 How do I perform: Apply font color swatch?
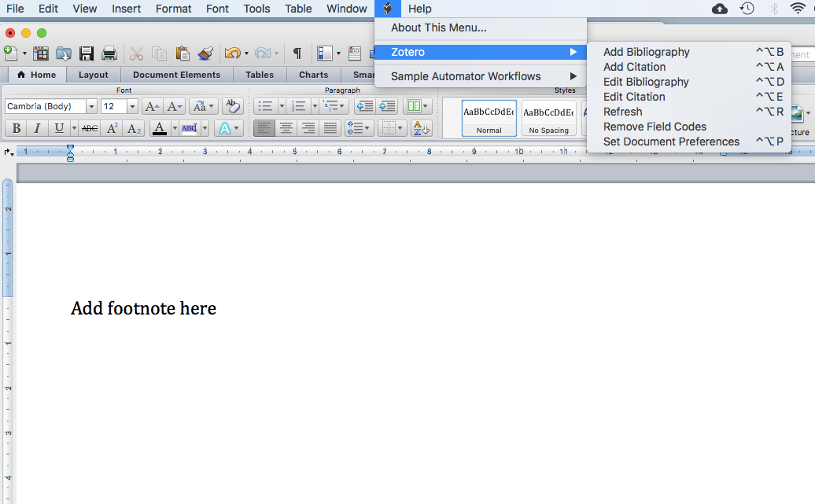tap(160, 128)
